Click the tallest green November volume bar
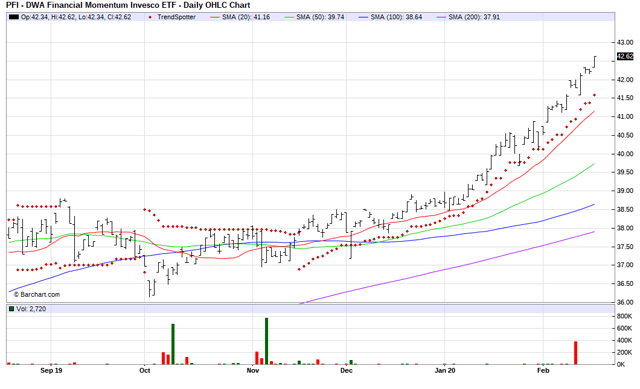The image size is (640, 389). (x=267, y=341)
